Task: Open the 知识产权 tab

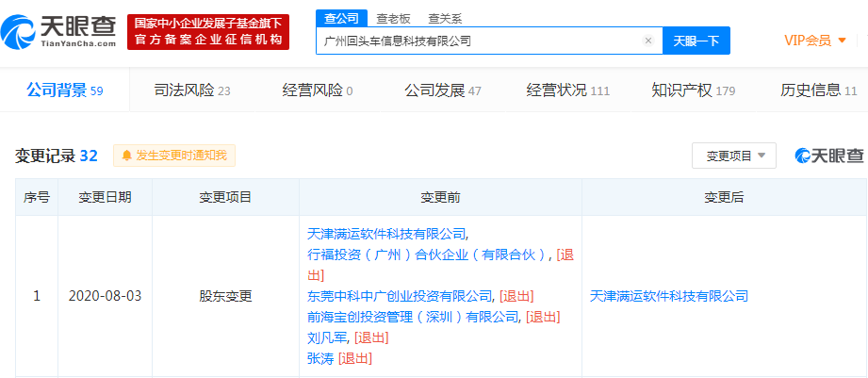Action: pos(693,90)
